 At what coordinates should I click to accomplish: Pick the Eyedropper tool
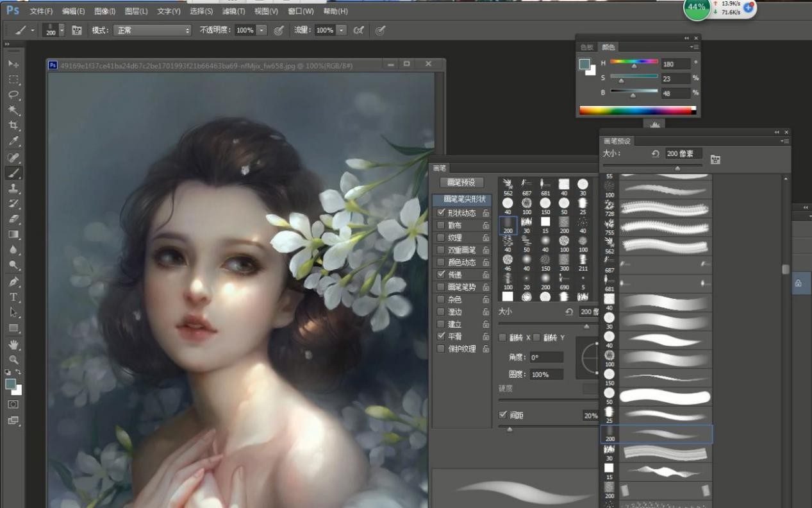(x=13, y=142)
